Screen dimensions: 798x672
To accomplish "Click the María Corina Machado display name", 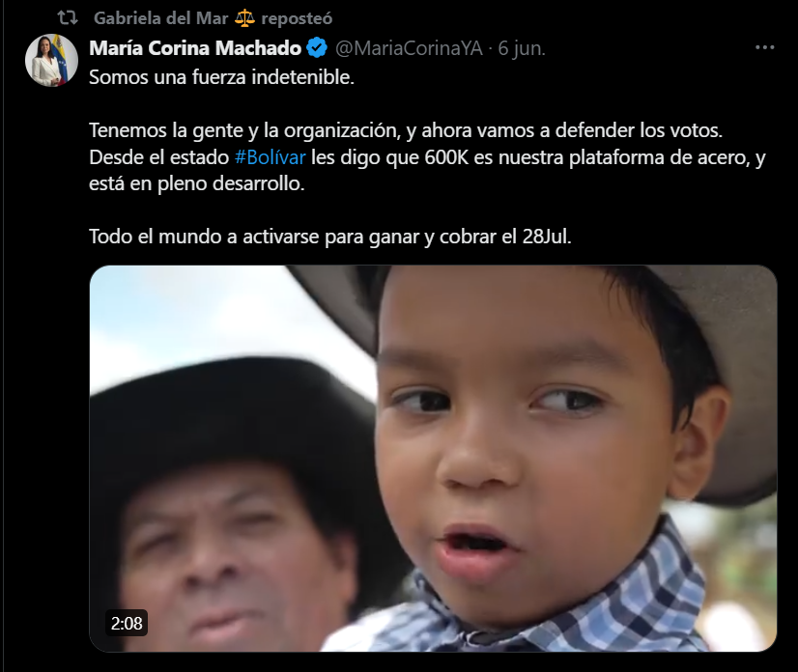I will [195, 48].
